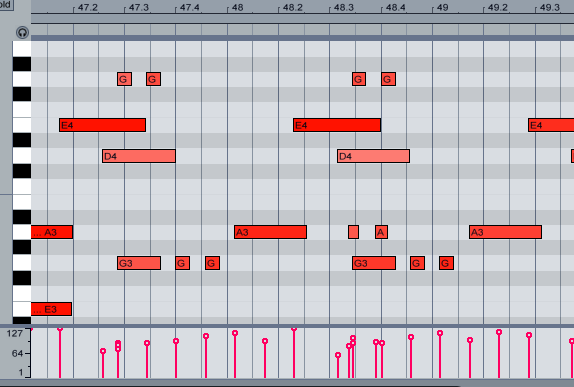Click the 49.3 marker in time ruler

550,7
